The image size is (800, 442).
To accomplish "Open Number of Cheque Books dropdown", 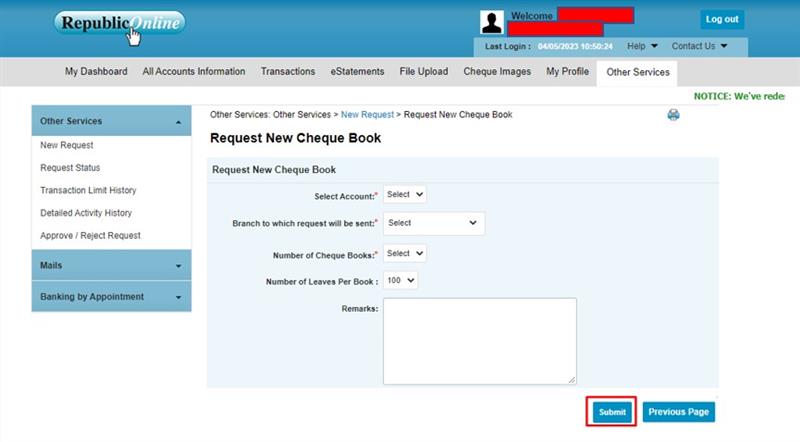I will (x=405, y=254).
